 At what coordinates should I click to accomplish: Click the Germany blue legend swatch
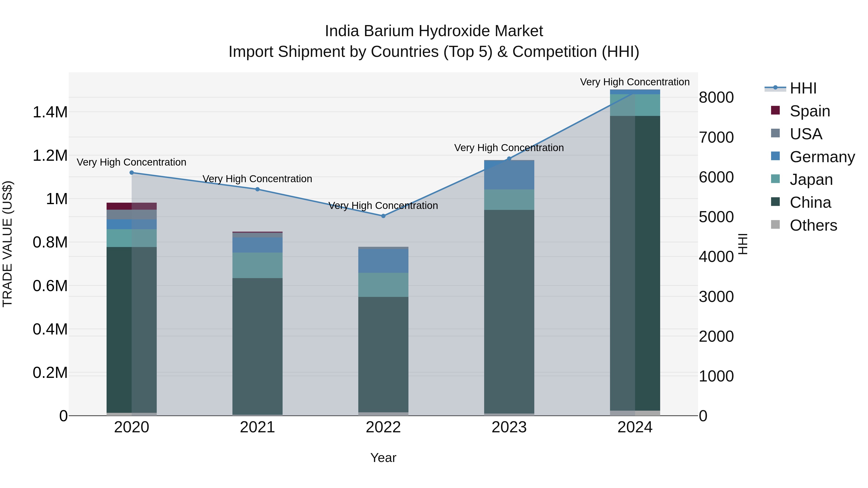pos(775,156)
